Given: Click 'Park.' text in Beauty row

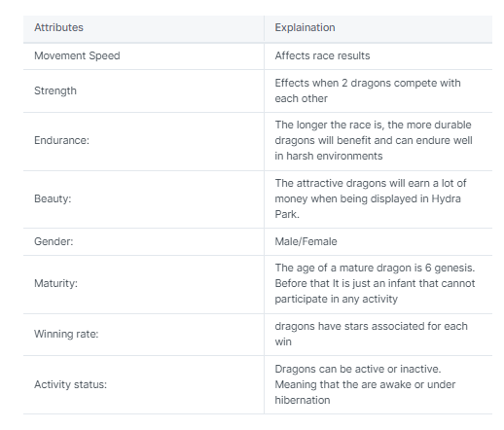Looking at the screenshot, I should click(x=287, y=214).
